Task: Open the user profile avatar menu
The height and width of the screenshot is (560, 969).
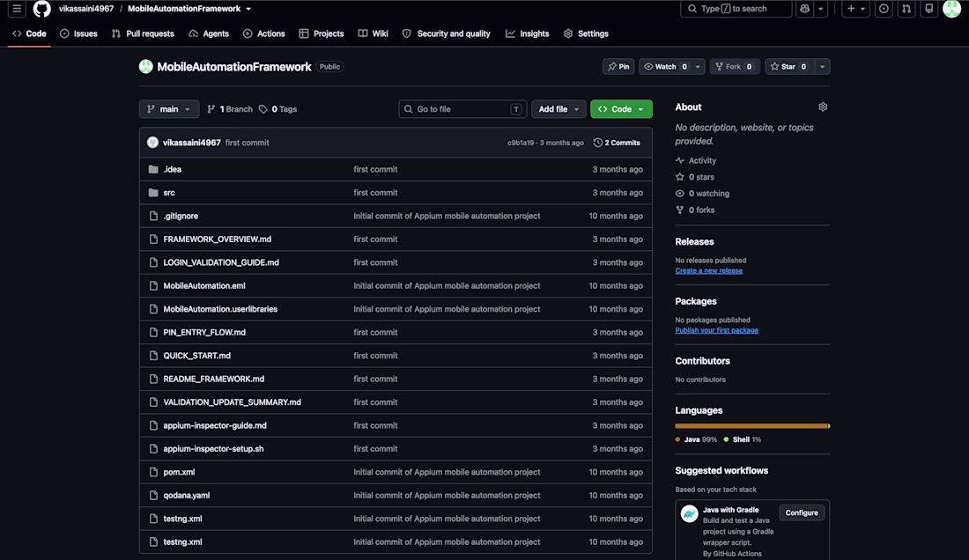Action: pyautogui.click(x=951, y=9)
